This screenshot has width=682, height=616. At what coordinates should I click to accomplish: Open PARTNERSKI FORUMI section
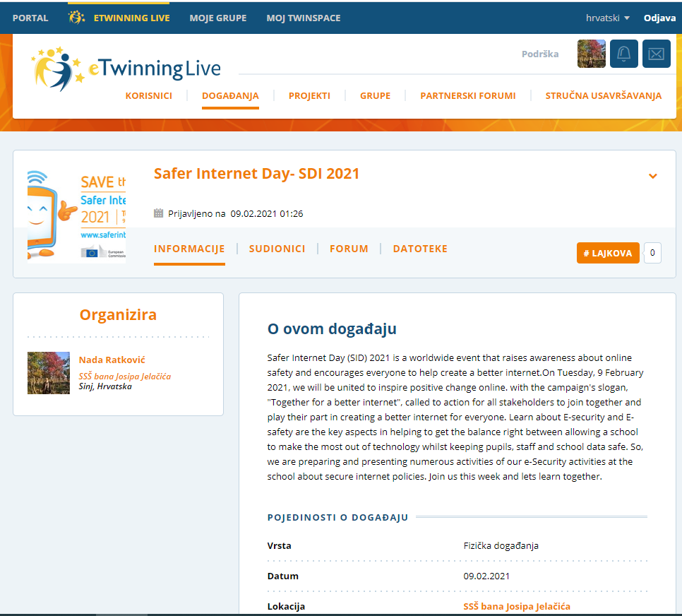pos(467,96)
